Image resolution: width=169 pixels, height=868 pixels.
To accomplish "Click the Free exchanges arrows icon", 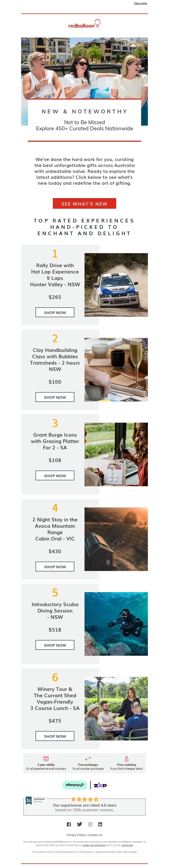I will 88,758.
